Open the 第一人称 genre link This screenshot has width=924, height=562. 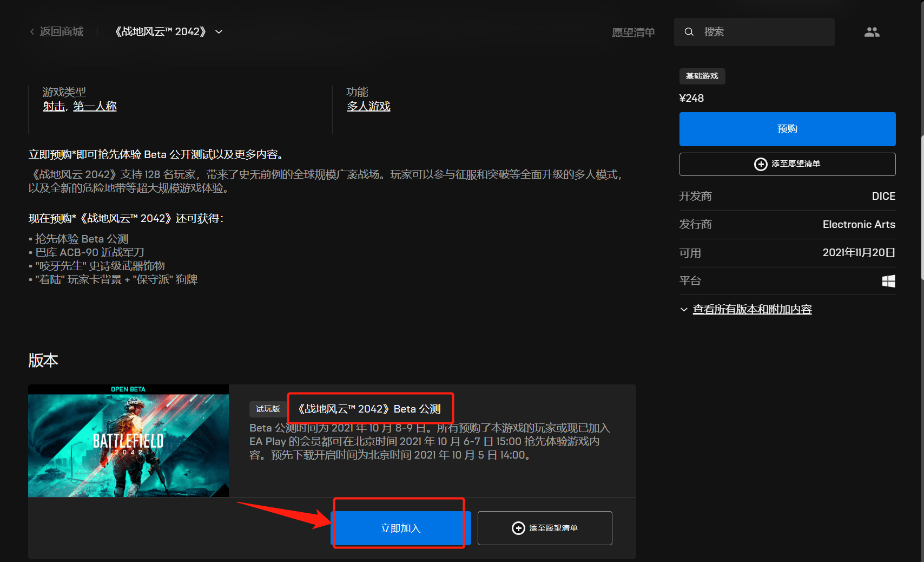coord(95,106)
